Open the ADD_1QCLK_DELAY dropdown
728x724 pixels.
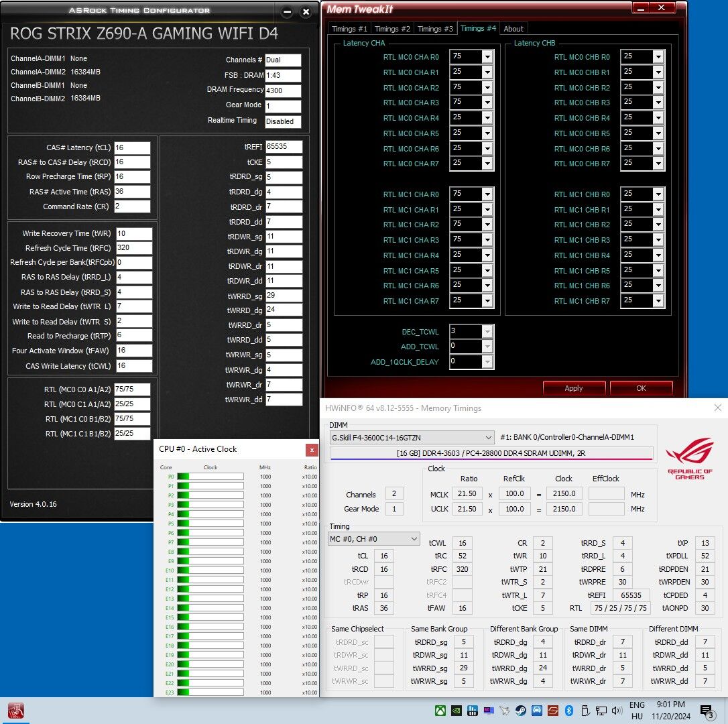tap(487, 362)
